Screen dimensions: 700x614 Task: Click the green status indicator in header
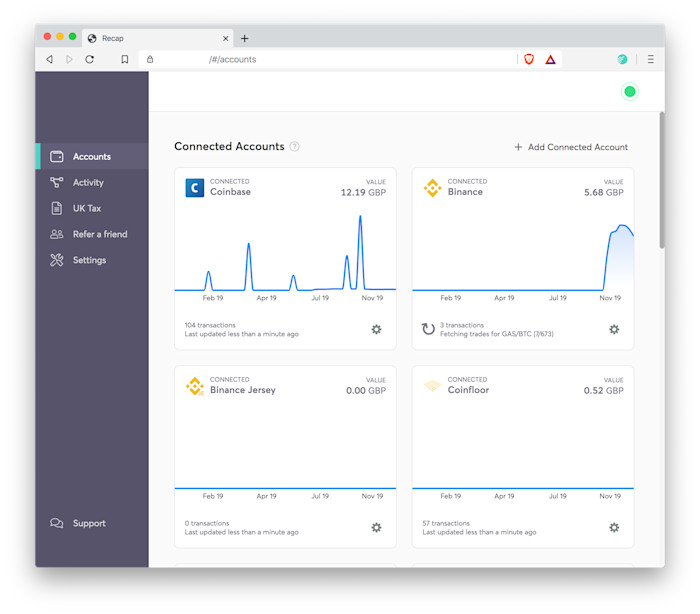click(630, 92)
